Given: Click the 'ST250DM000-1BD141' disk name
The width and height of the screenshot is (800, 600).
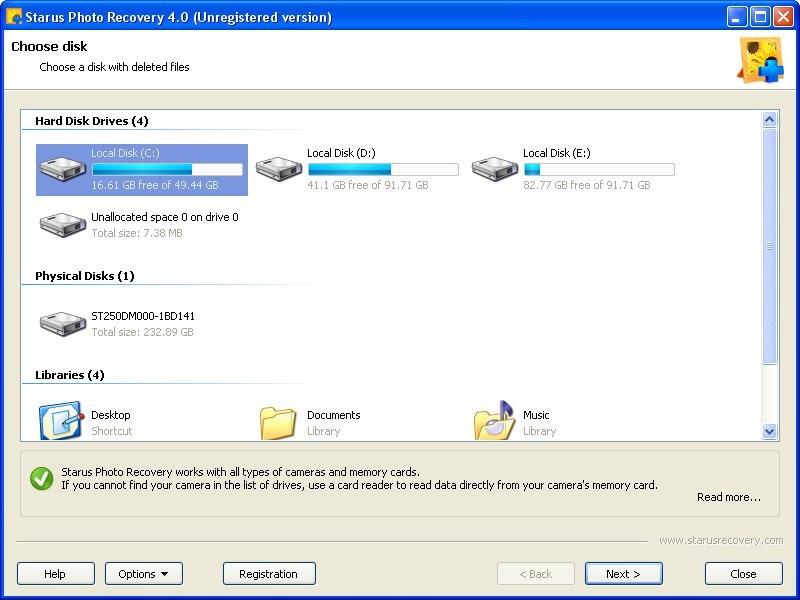Looking at the screenshot, I should pyautogui.click(x=143, y=316).
